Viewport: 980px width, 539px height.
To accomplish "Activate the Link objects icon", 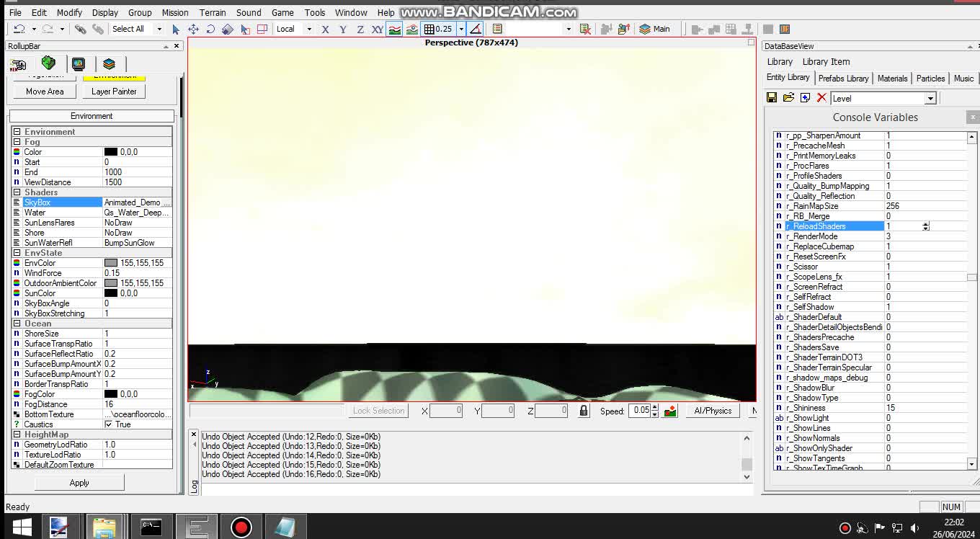I will pos(81,29).
